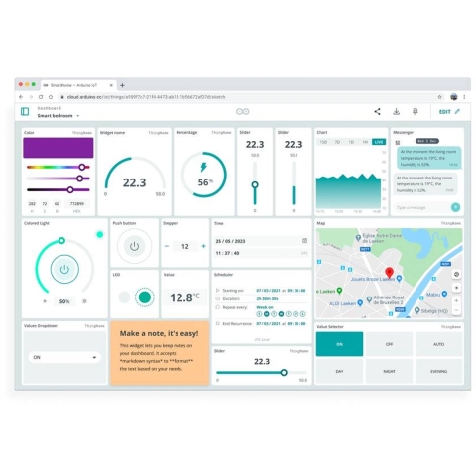Click the browser reload icon
The width and height of the screenshot is (476, 476).
coord(41,97)
